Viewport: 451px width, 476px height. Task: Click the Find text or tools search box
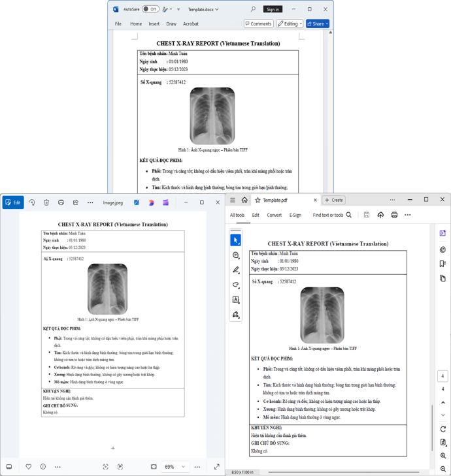(332, 215)
